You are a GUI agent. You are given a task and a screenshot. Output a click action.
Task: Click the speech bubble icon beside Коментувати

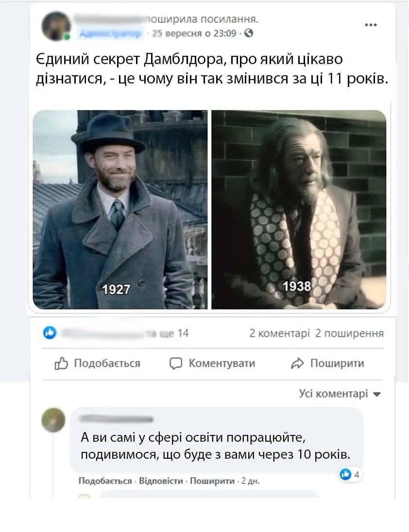176,364
